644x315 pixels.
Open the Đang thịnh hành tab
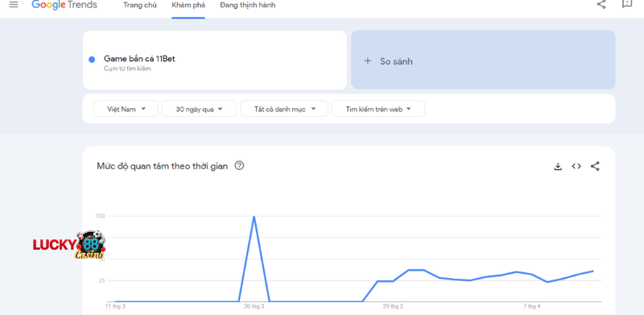[x=248, y=6]
